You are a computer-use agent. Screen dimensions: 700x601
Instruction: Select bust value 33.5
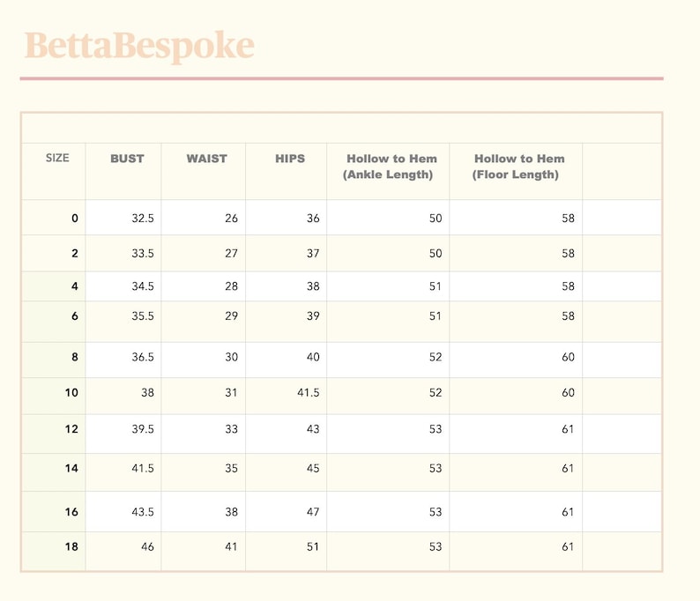(x=143, y=254)
